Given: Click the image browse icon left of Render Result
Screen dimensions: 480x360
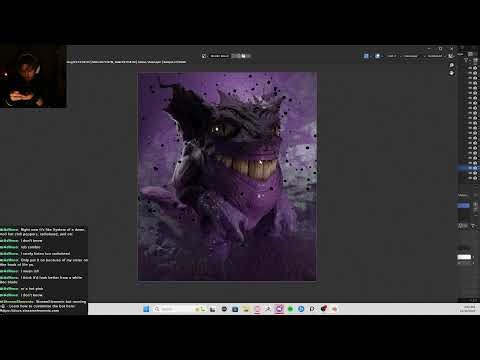Looking at the screenshot, I should click(x=204, y=56).
